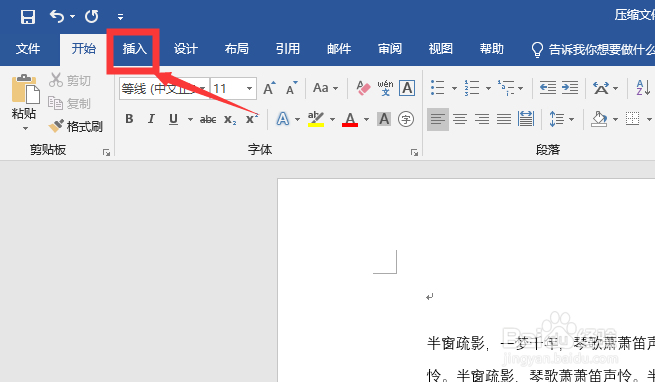Open line and paragraph spacing icon
Viewport: 655px width, 382px height.
(557, 119)
